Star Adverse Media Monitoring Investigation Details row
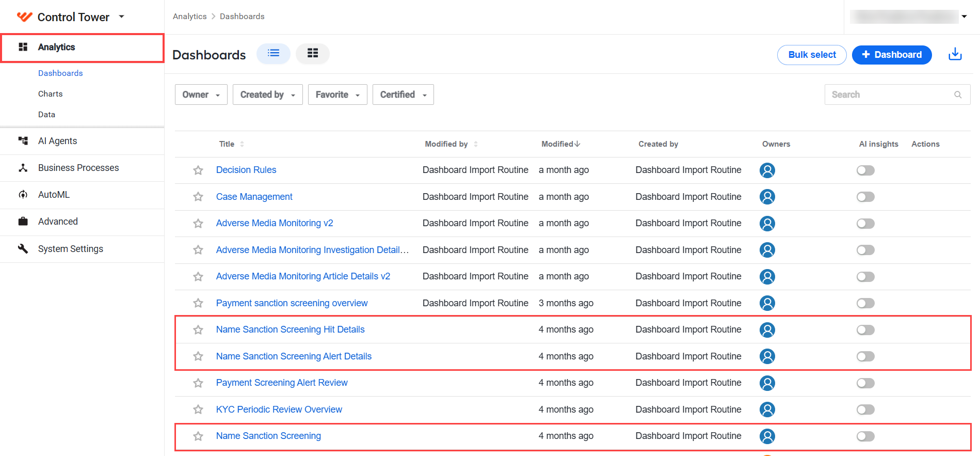980x456 pixels. 198,250
